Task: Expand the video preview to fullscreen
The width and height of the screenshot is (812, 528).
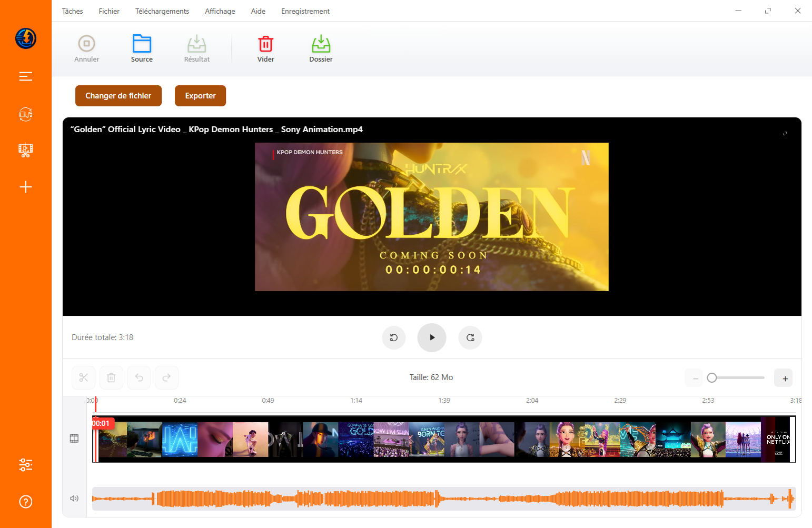Action: pyautogui.click(x=785, y=134)
